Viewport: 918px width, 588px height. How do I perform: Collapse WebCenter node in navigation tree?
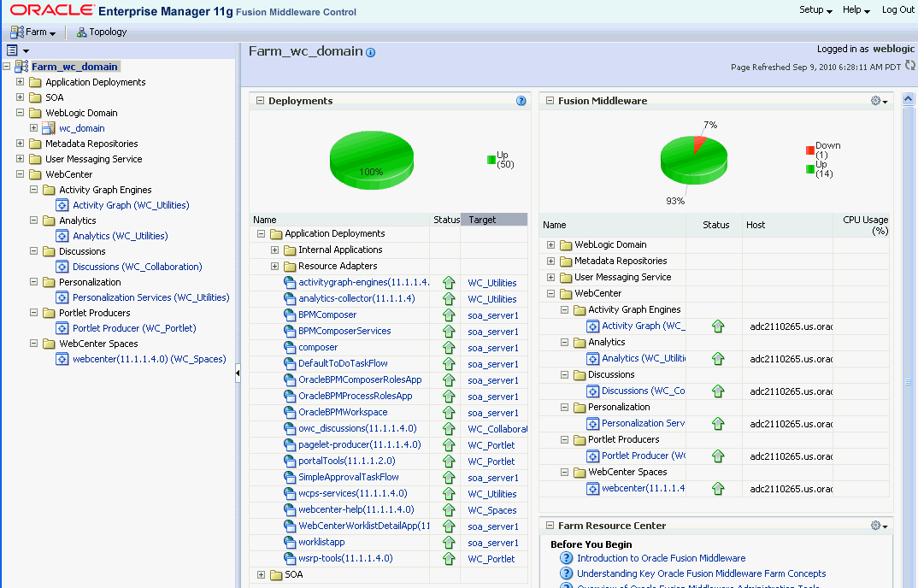(20, 173)
